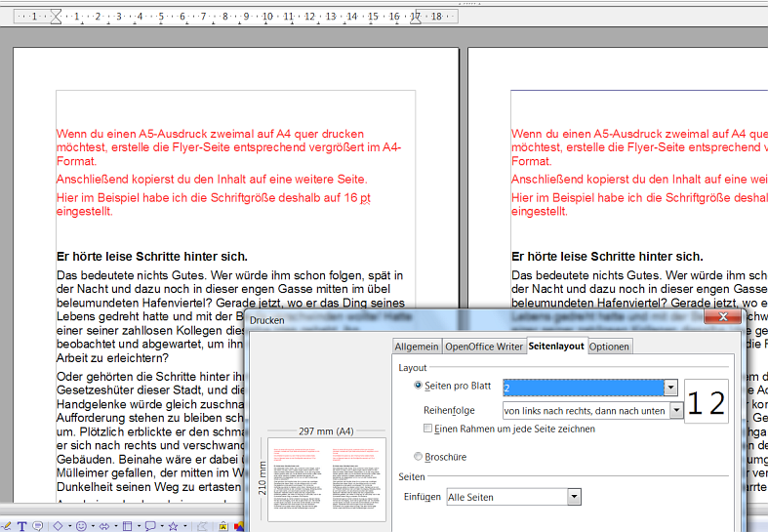The width and height of the screenshot is (768, 532).
Task: Click the '210 mm' height label
Action: point(263,478)
